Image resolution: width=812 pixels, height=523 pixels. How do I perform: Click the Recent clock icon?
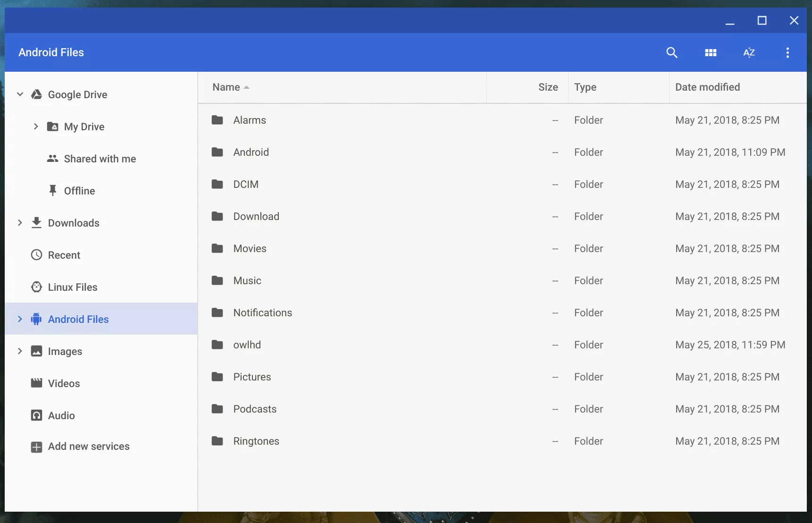36,255
